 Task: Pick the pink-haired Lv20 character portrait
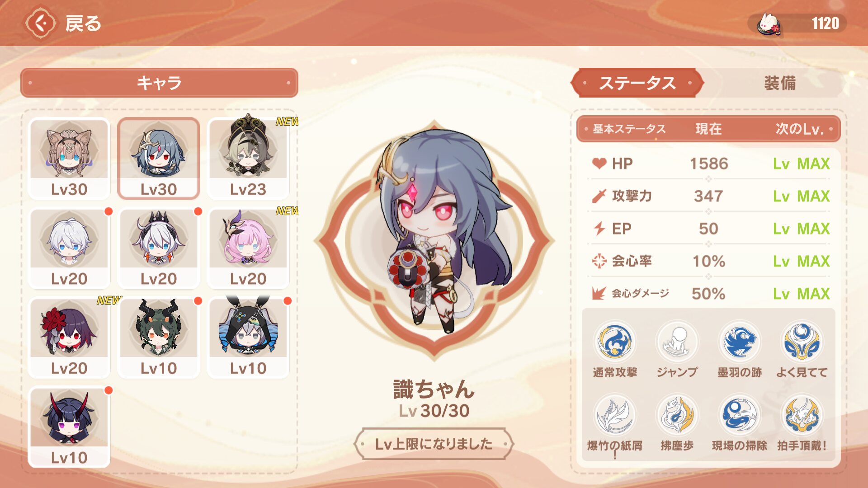(248, 248)
